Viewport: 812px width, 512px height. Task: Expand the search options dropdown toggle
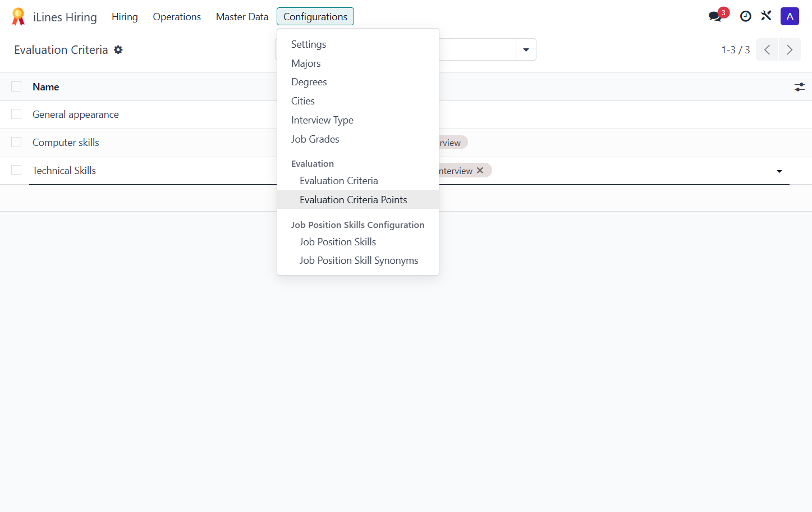[526, 49]
